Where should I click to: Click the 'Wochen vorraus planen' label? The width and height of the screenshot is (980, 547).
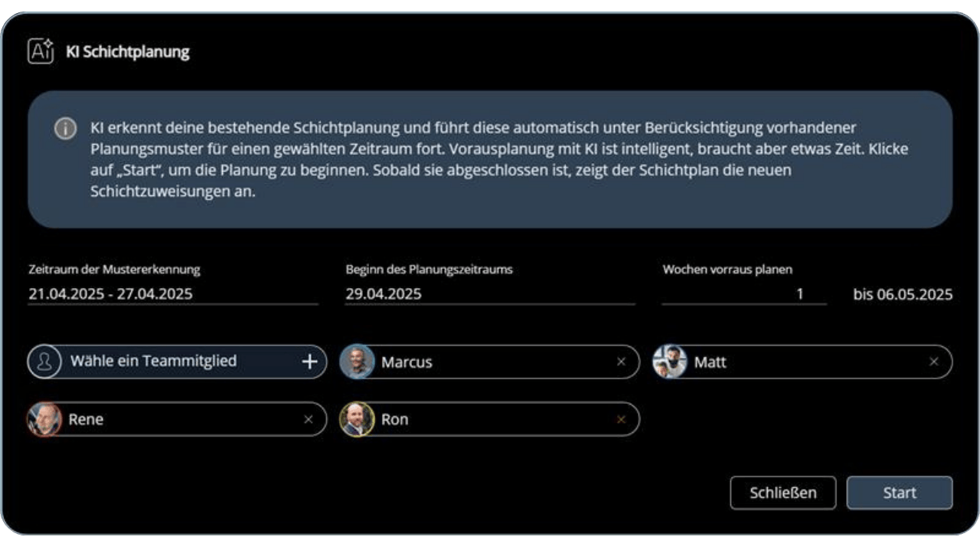[x=727, y=270]
